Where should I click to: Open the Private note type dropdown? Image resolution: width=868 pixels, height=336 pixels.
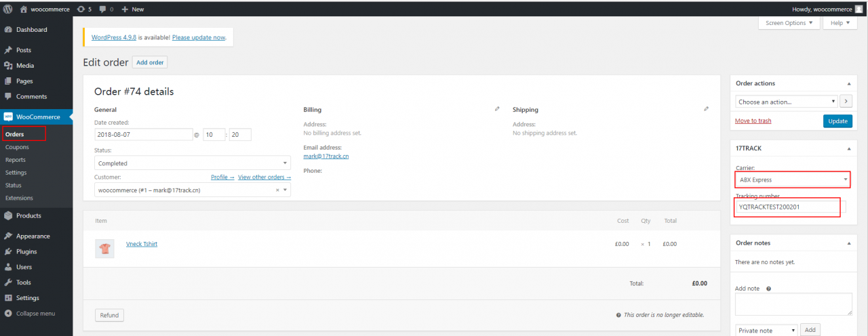[766, 331]
